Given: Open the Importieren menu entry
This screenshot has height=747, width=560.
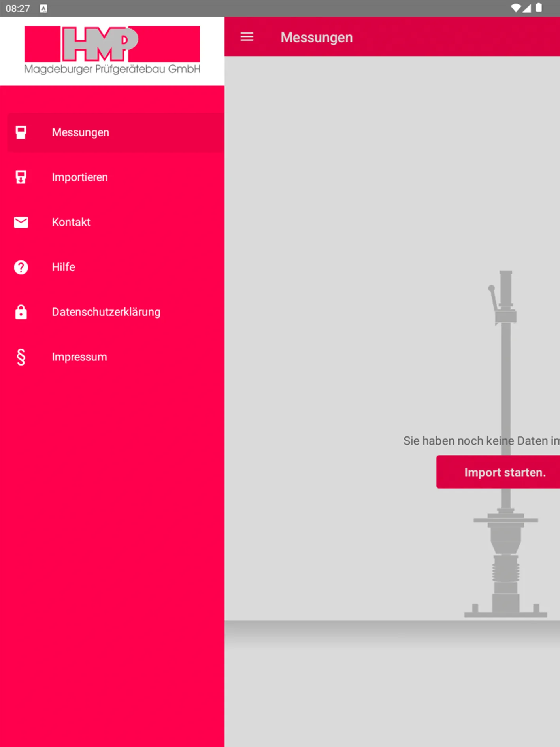Looking at the screenshot, I should pyautogui.click(x=116, y=177).
